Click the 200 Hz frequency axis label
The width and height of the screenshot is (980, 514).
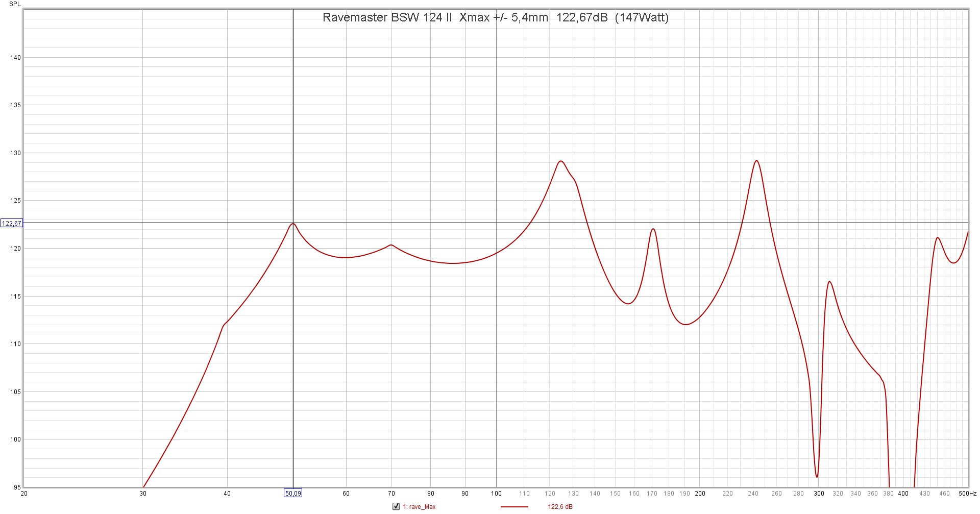pos(700,494)
